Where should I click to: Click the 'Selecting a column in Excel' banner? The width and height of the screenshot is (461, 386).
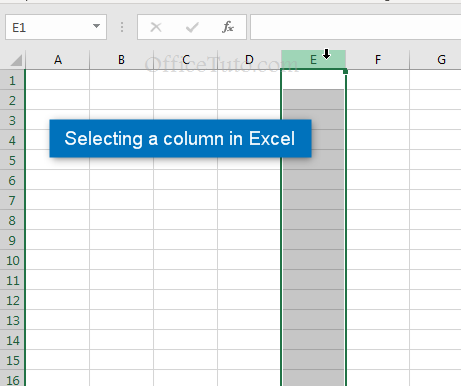[x=180, y=138]
